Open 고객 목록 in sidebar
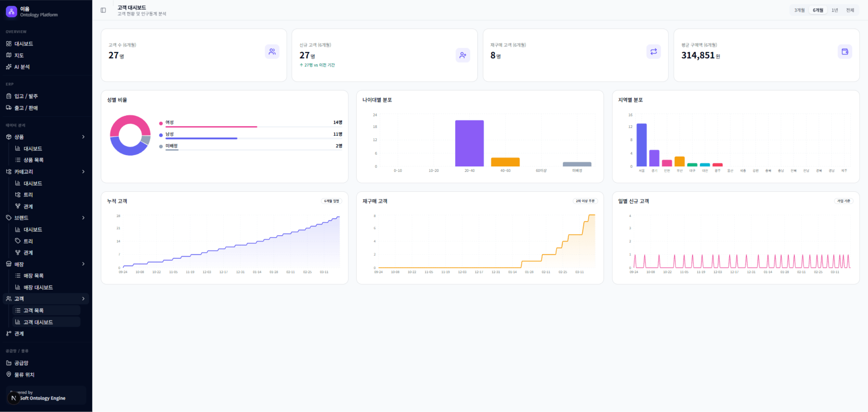Screen dimensions: 868x412 pyautogui.click(x=46, y=310)
